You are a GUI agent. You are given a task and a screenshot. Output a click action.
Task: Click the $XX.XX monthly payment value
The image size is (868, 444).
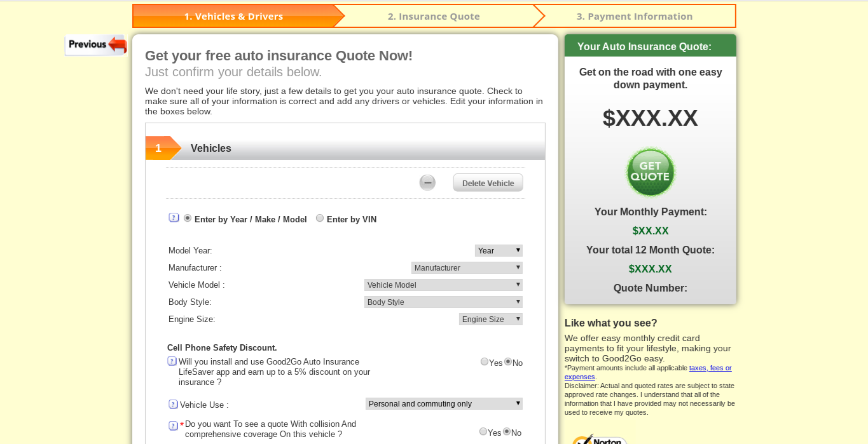tap(650, 231)
